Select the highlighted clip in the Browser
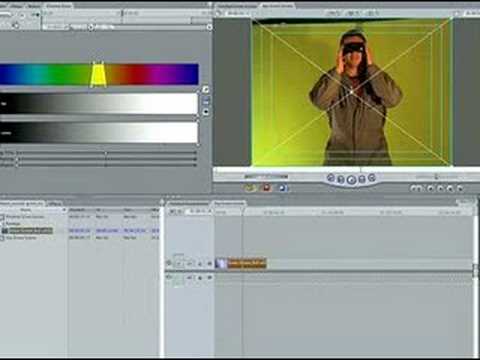The width and height of the screenshot is (480, 360). [31, 231]
